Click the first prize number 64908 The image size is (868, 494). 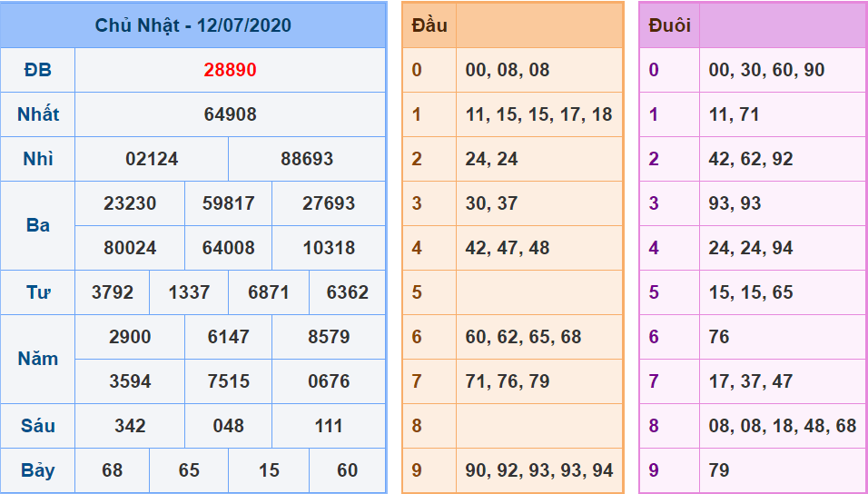click(x=230, y=114)
